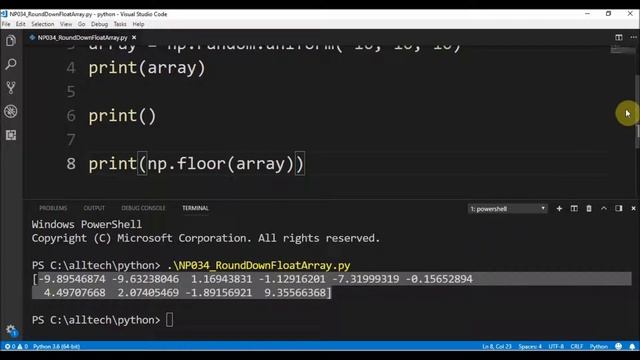
Task: Select Python language mode in status bar
Action: (x=598, y=347)
